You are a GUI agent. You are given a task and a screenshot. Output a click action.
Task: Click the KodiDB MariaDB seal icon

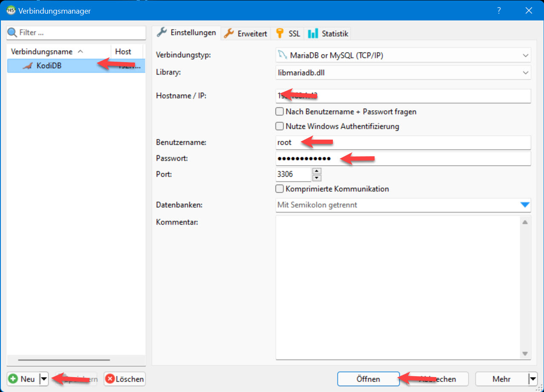point(28,66)
